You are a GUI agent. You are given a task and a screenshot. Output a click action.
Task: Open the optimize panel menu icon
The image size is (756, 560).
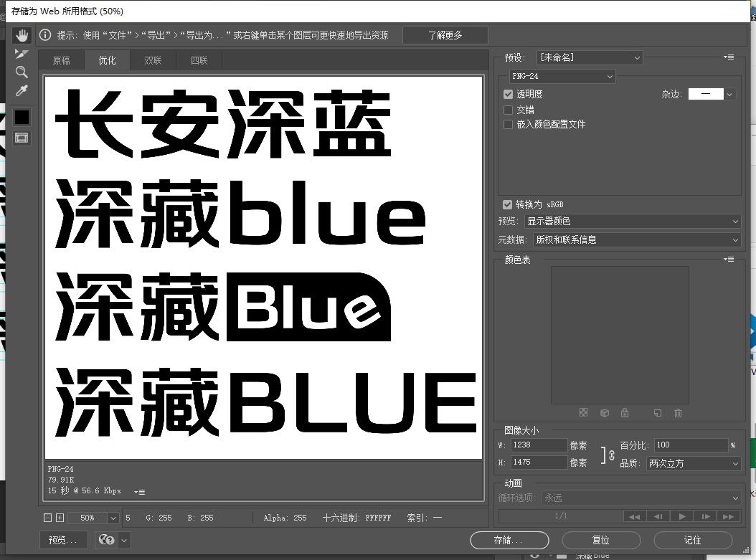729,57
